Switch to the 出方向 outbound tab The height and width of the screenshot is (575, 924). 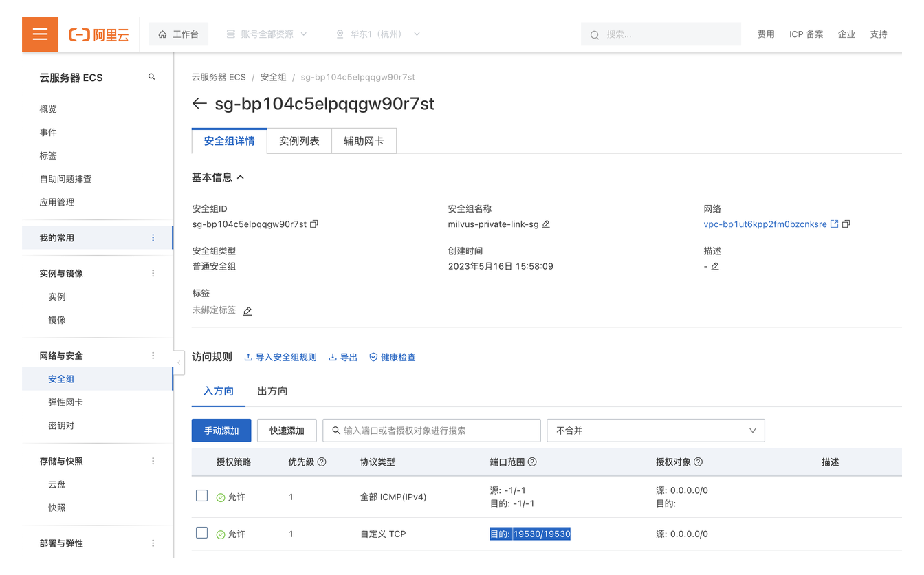pos(272,391)
